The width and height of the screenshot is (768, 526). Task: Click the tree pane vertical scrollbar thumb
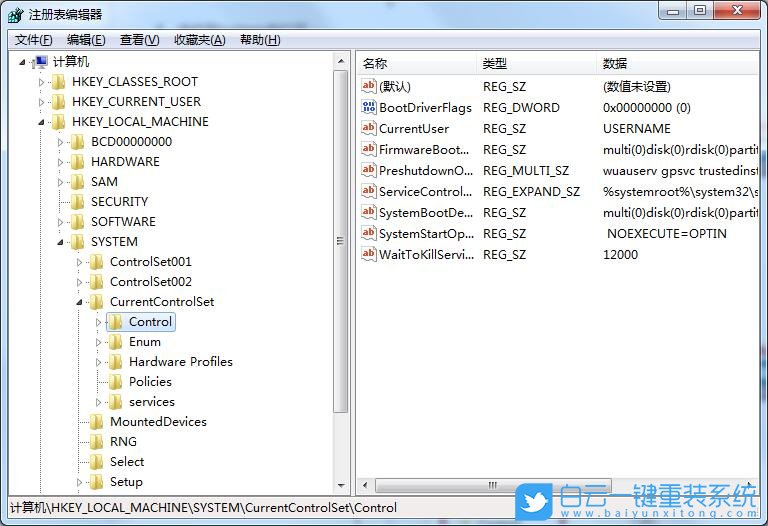[341, 241]
